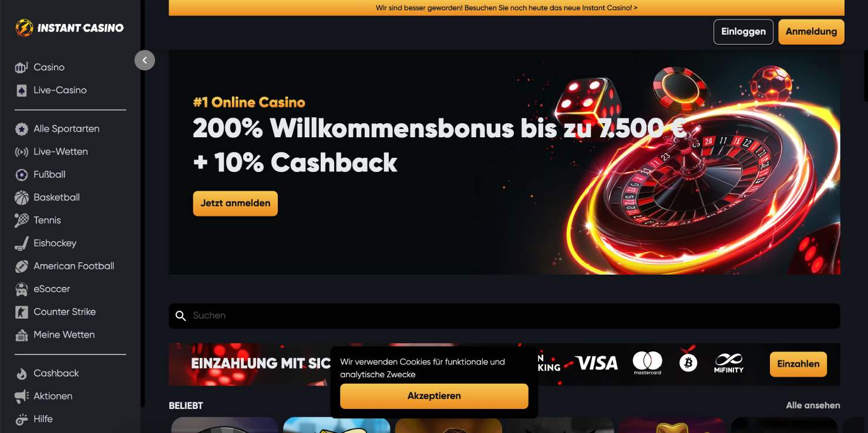Select the Aktionen megaphone icon

coord(22,397)
